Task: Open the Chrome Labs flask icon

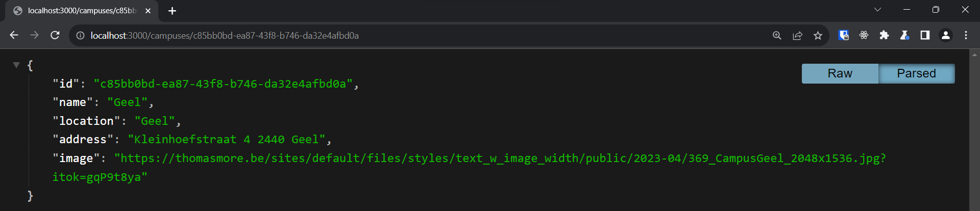Action: click(904, 35)
